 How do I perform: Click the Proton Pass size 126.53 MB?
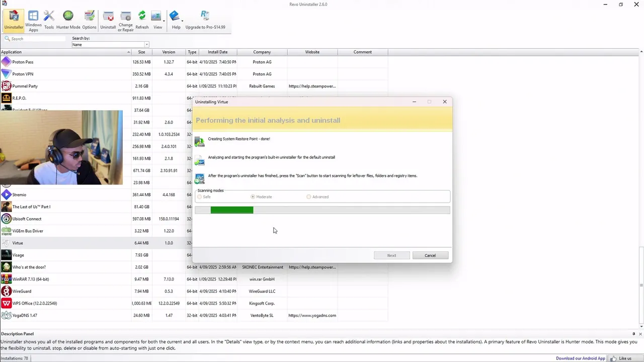(141, 62)
